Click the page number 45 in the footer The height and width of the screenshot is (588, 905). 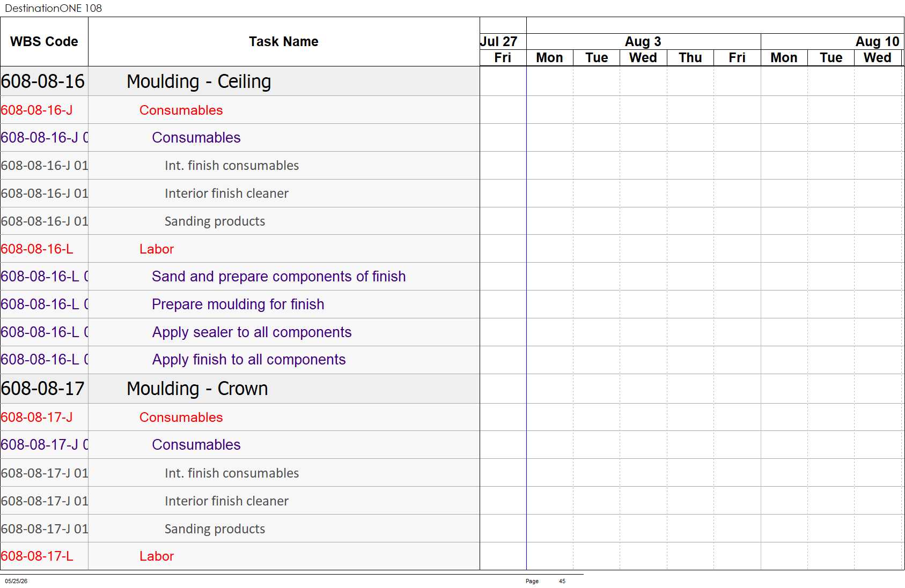(562, 581)
